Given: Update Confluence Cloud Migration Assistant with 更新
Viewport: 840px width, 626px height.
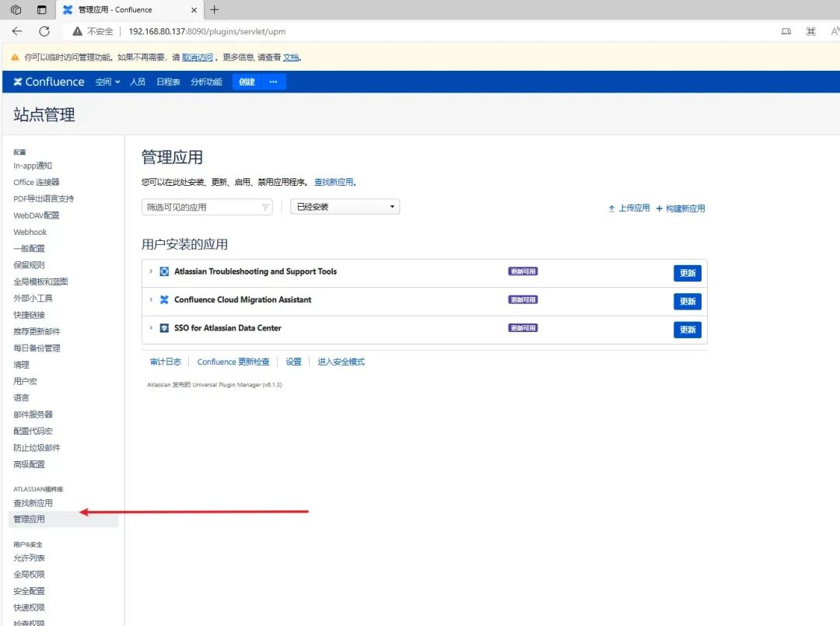Looking at the screenshot, I should pyautogui.click(x=688, y=302).
